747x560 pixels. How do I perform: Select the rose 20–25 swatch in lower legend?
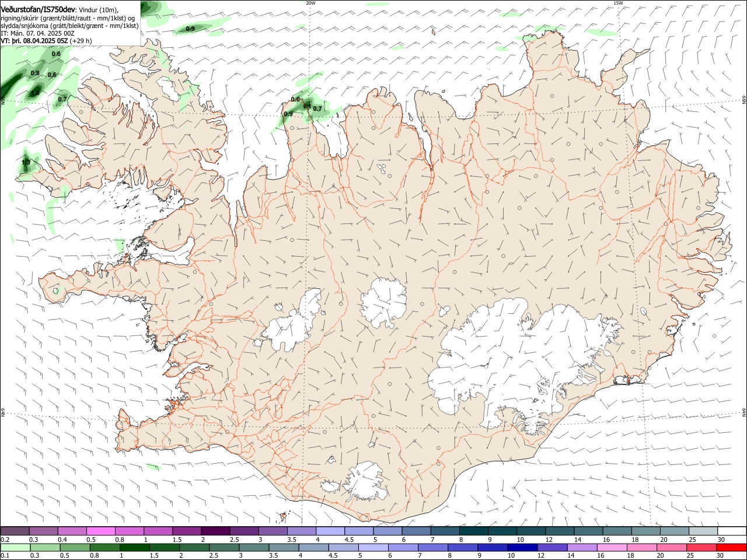pyautogui.click(x=671, y=547)
